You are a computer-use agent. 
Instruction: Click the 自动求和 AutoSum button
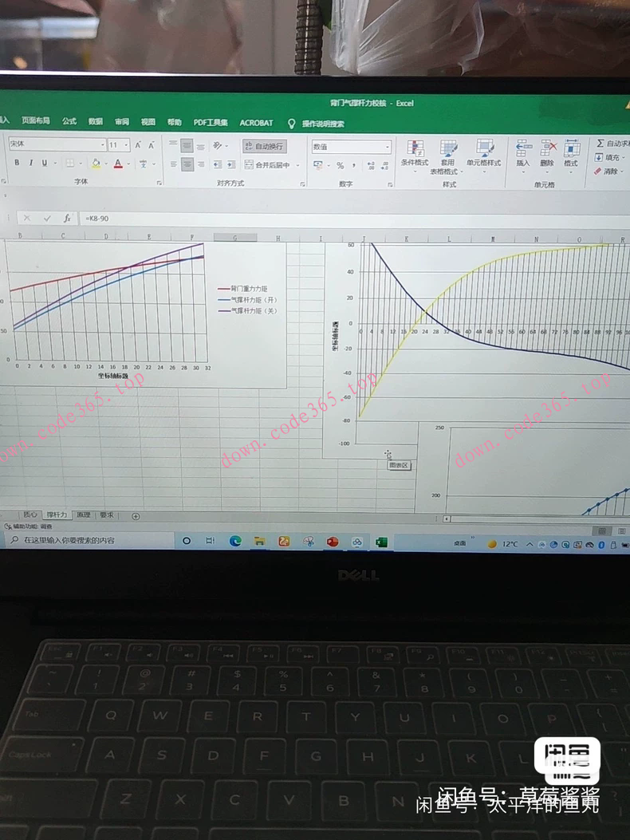pyautogui.click(x=612, y=143)
